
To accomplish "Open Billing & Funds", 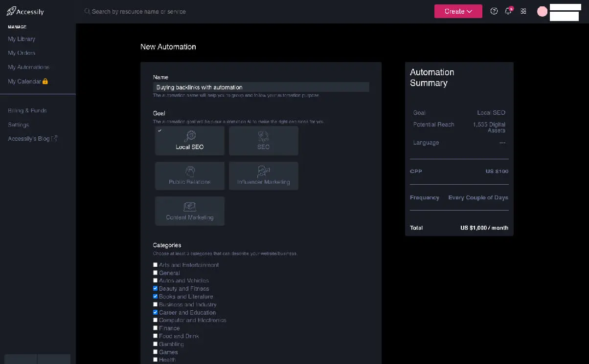I will click(x=27, y=110).
